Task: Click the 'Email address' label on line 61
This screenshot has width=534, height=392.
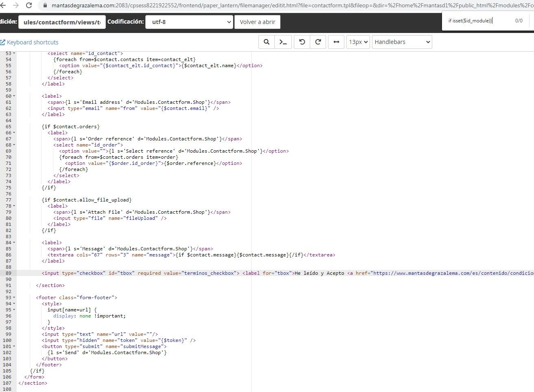Action: [139, 102]
